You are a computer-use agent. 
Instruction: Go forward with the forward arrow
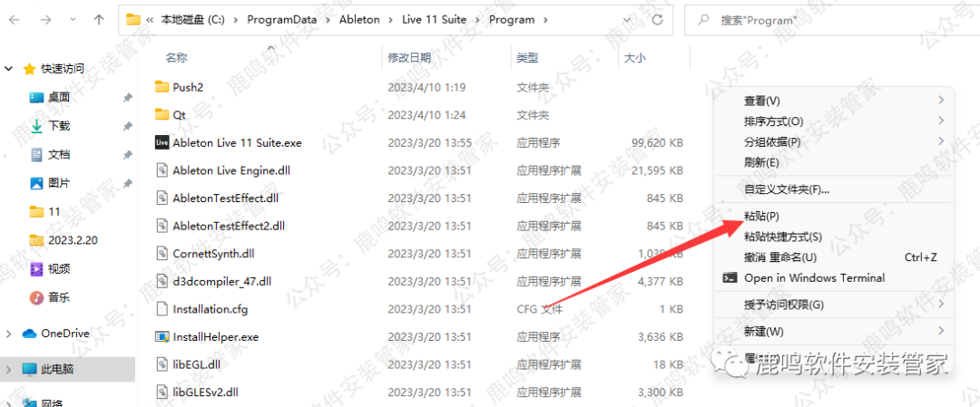pyautogui.click(x=45, y=19)
